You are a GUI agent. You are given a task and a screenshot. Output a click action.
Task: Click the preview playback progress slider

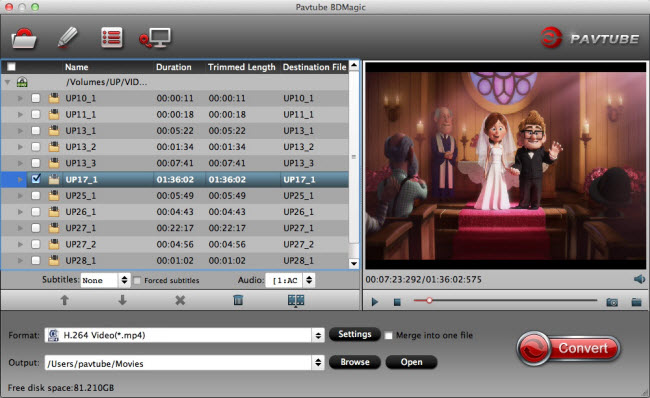[505, 300]
